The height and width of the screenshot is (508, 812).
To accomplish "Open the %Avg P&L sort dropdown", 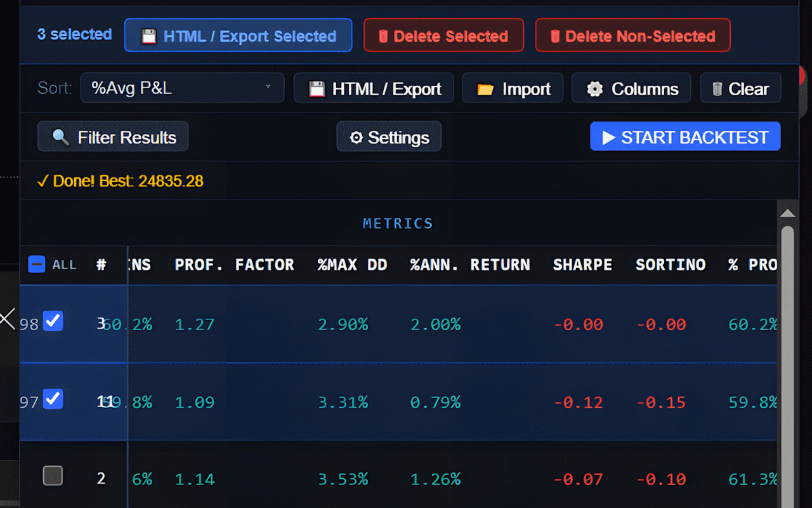I will [181, 88].
